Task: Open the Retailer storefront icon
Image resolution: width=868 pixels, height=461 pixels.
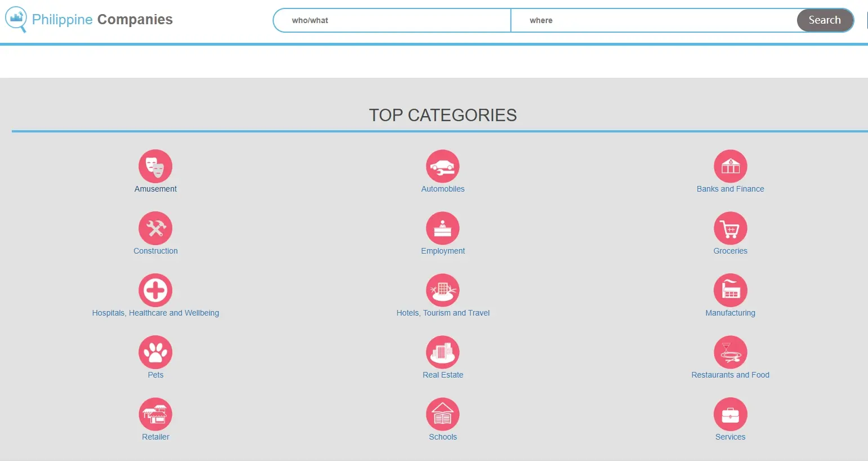Action: 155,414
